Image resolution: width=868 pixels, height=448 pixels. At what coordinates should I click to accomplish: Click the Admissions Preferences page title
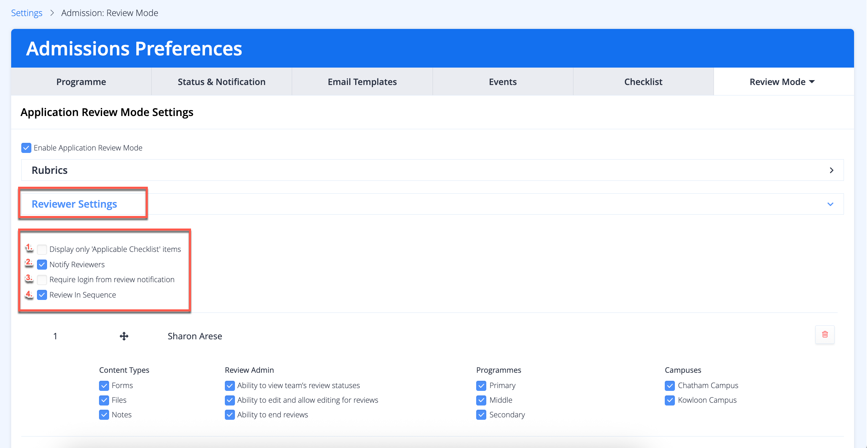click(x=134, y=48)
